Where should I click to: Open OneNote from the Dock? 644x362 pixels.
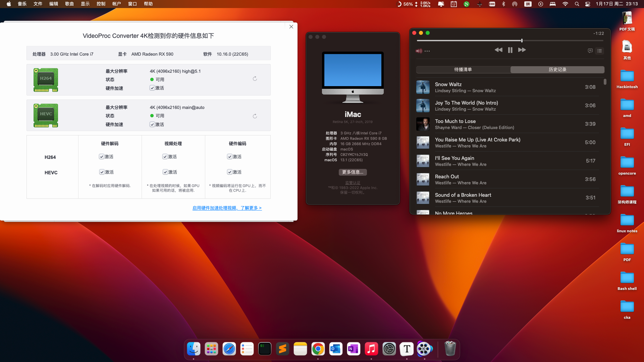pos(354,349)
